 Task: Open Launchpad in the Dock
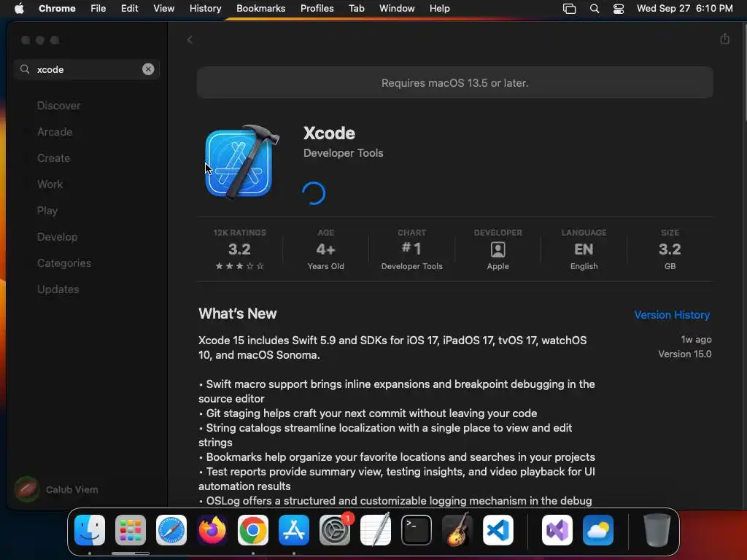[x=131, y=530]
